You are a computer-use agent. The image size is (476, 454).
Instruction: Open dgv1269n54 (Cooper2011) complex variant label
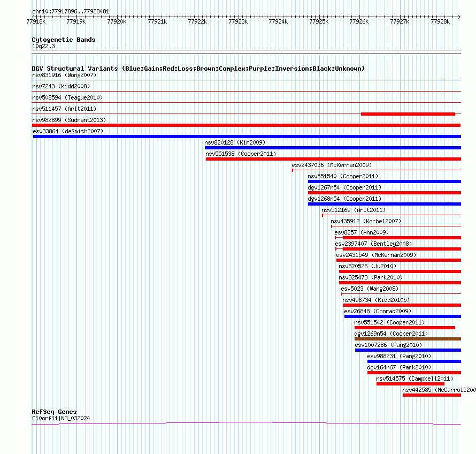pyautogui.click(x=391, y=334)
